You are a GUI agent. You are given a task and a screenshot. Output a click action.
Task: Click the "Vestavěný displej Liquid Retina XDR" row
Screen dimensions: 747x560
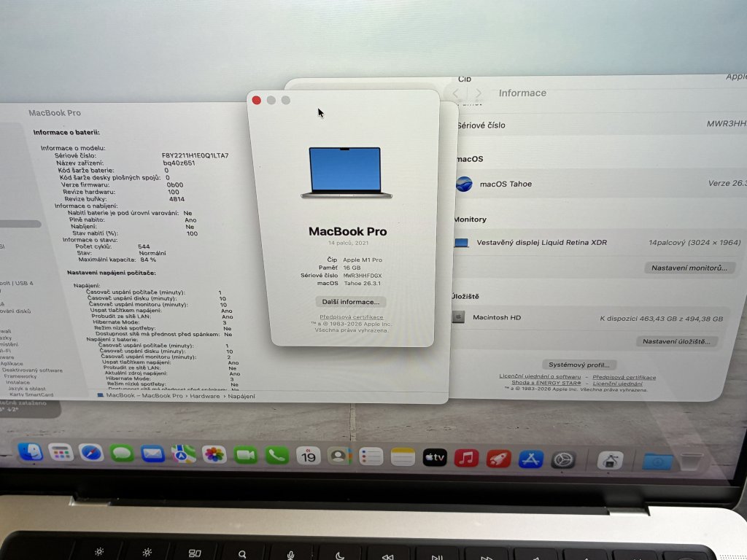[597, 242]
